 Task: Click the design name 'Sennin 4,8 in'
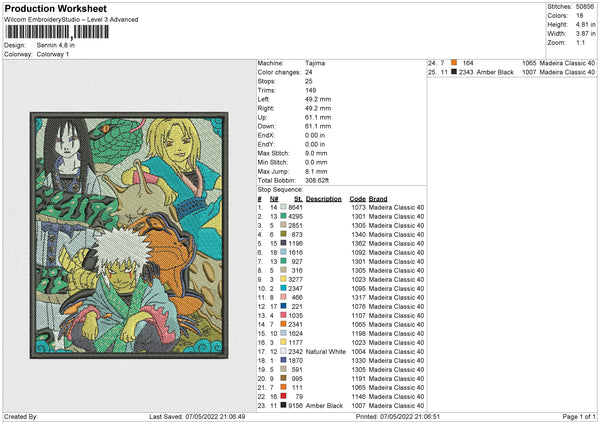56,45
